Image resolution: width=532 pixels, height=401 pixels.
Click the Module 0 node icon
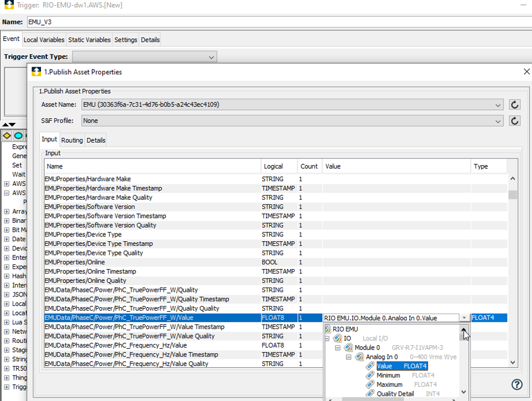coord(348,348)
